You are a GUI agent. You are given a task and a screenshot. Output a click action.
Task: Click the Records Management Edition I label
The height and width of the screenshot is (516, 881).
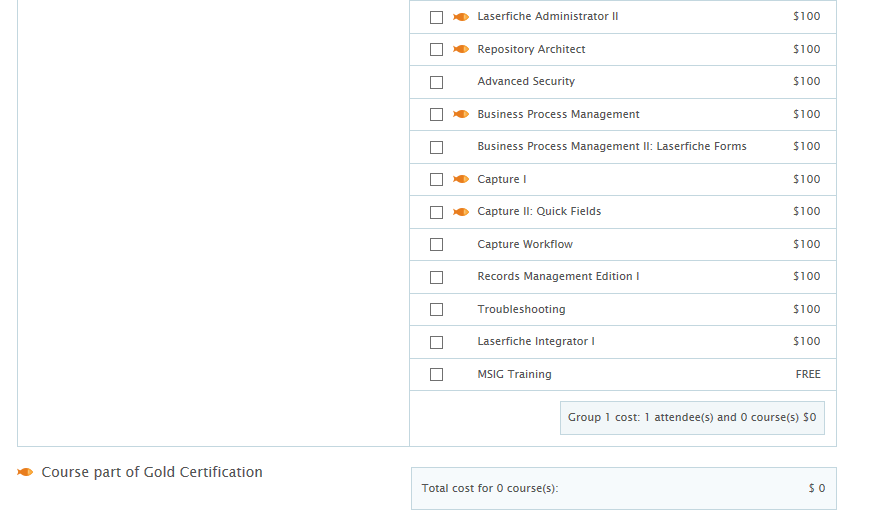tap(558, 277)
